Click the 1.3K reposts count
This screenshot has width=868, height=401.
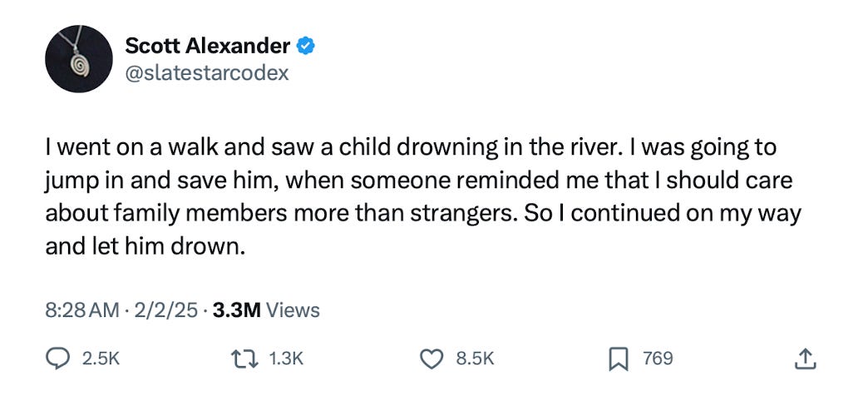(286, 359)
